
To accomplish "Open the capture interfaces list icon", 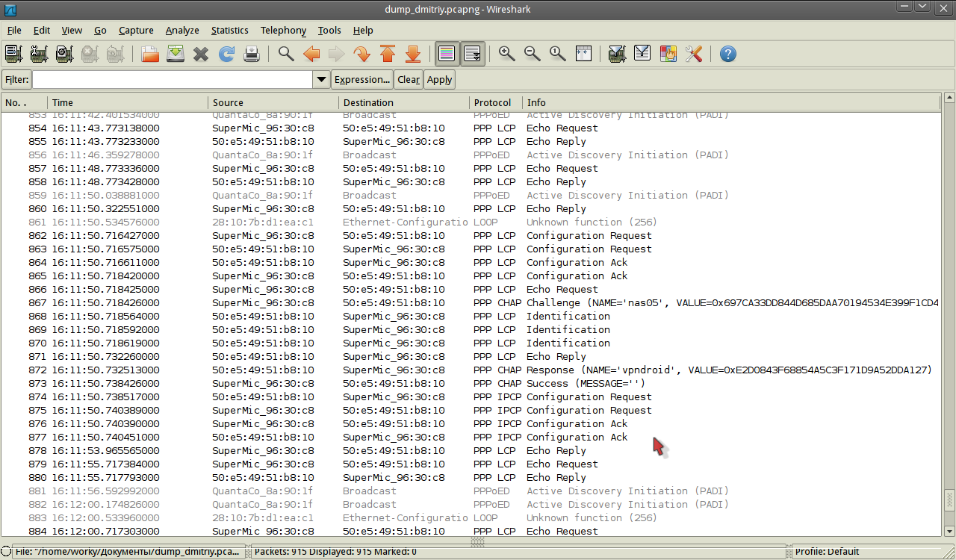I will click(13, 54).
